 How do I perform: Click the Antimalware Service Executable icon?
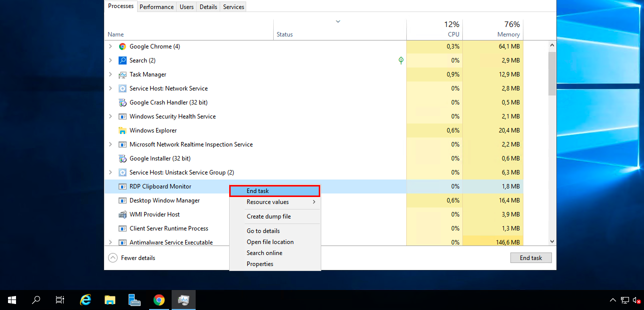coord(123,242)
